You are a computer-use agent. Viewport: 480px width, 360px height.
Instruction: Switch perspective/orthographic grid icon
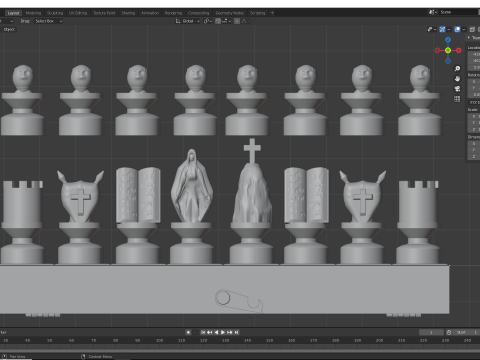[457, 99]
